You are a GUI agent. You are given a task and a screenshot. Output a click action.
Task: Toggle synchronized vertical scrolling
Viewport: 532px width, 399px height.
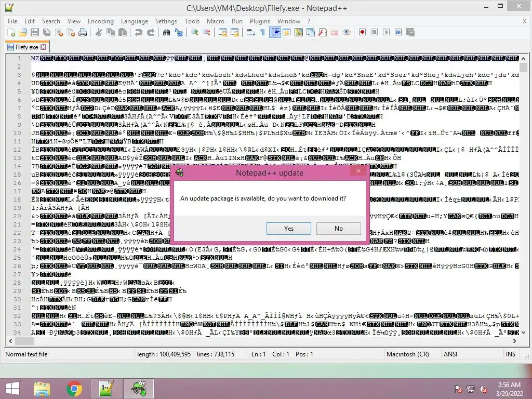222,32
